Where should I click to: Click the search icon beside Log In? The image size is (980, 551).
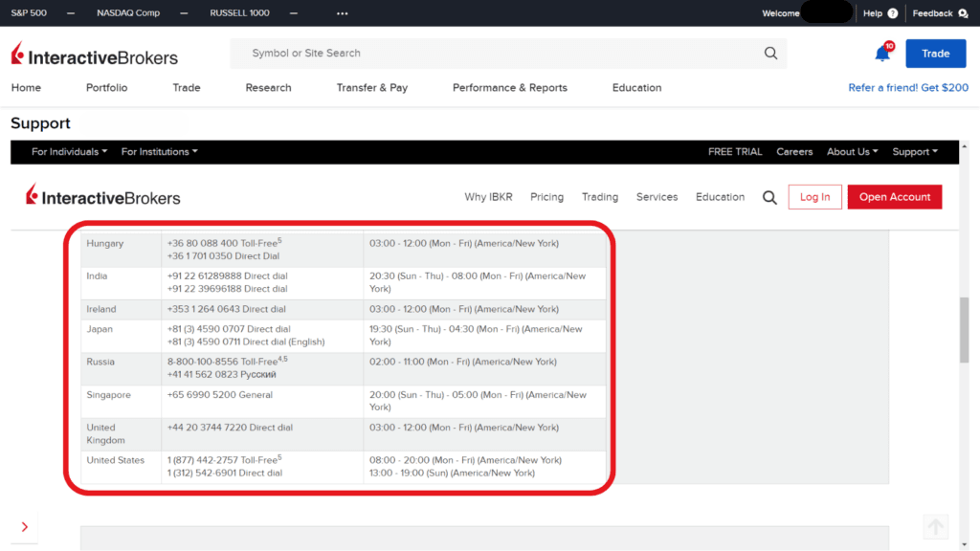coord(769,197)
